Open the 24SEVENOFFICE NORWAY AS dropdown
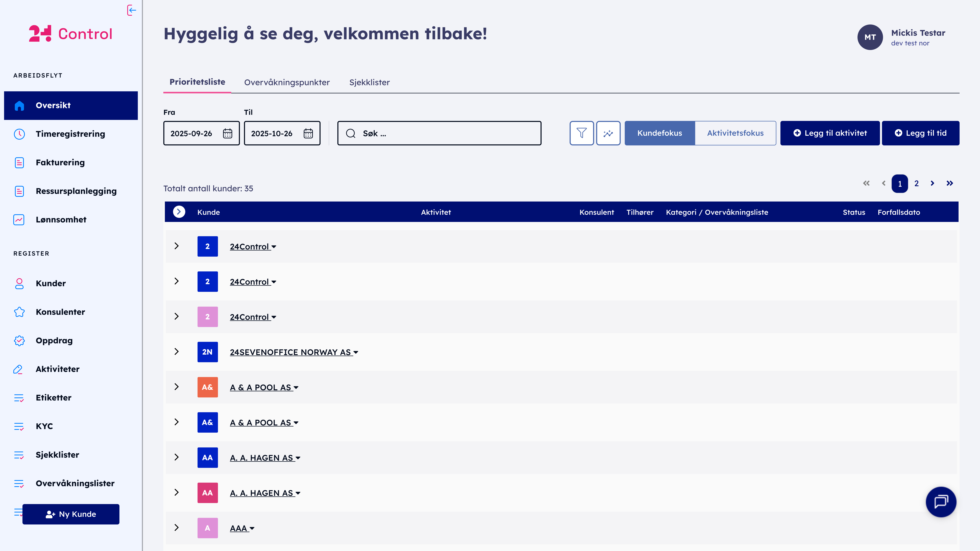980x551 pixels. tap(356, 353)
